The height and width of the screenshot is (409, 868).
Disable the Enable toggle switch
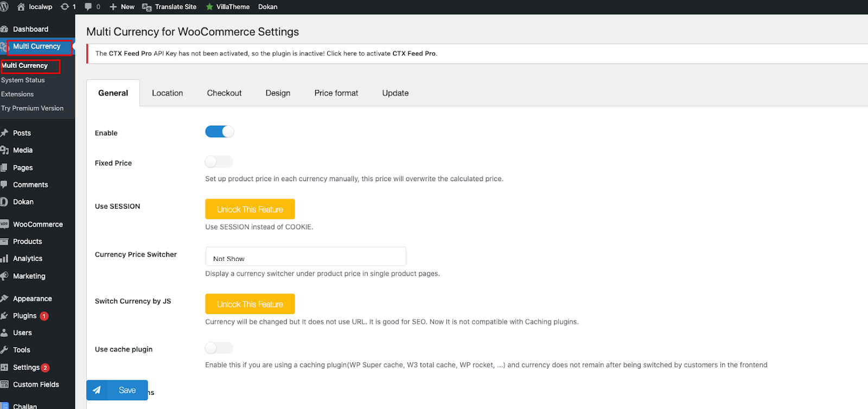coord(219,132)
